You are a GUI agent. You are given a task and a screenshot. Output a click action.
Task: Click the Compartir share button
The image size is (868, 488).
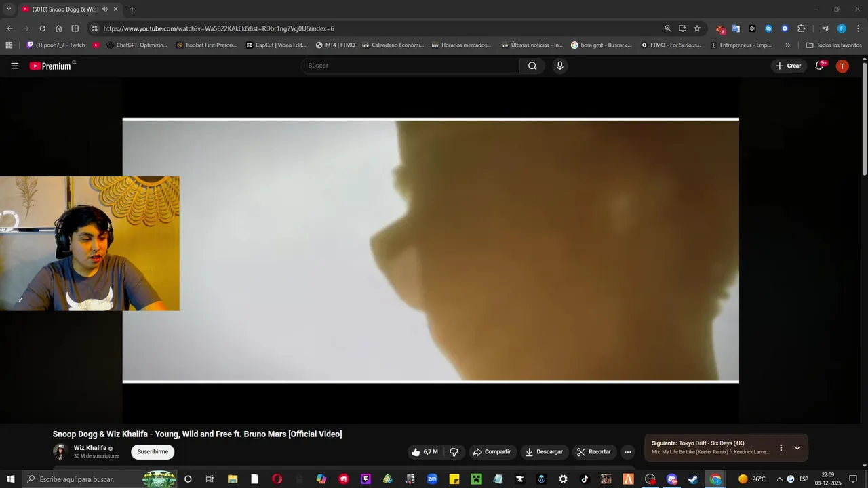(x=492, y=452)
